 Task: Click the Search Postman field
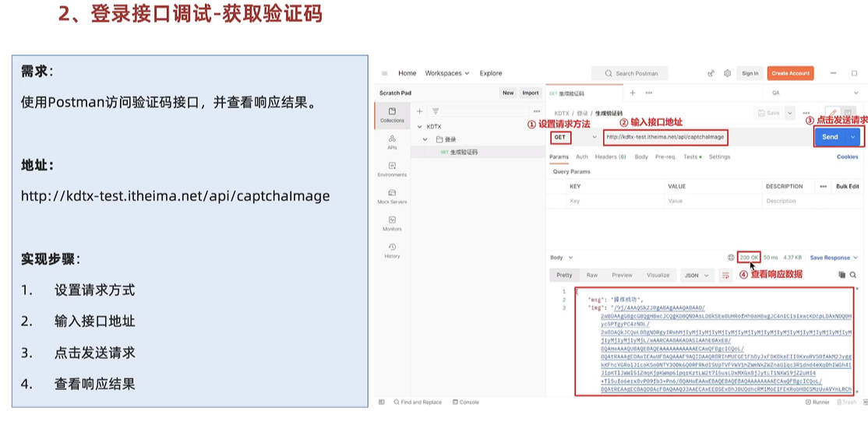630,73
